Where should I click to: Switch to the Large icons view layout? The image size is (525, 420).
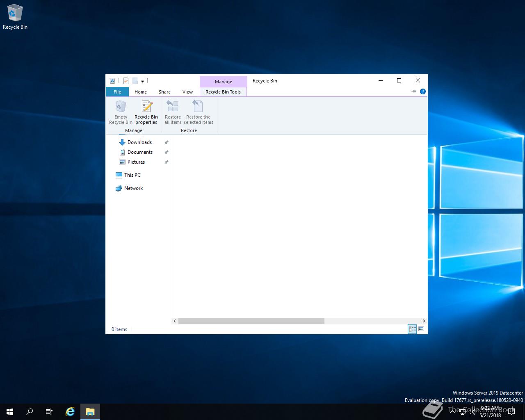coord(421,329)
